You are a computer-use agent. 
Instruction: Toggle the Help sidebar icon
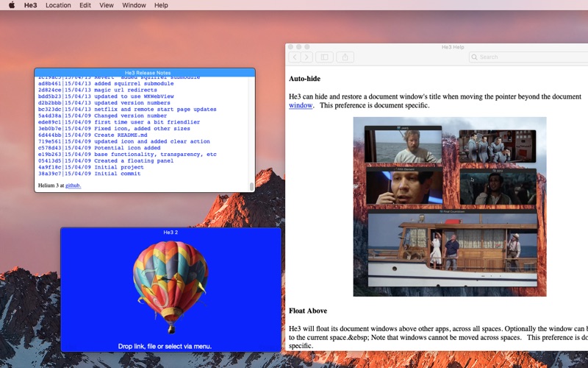(324, 57)
